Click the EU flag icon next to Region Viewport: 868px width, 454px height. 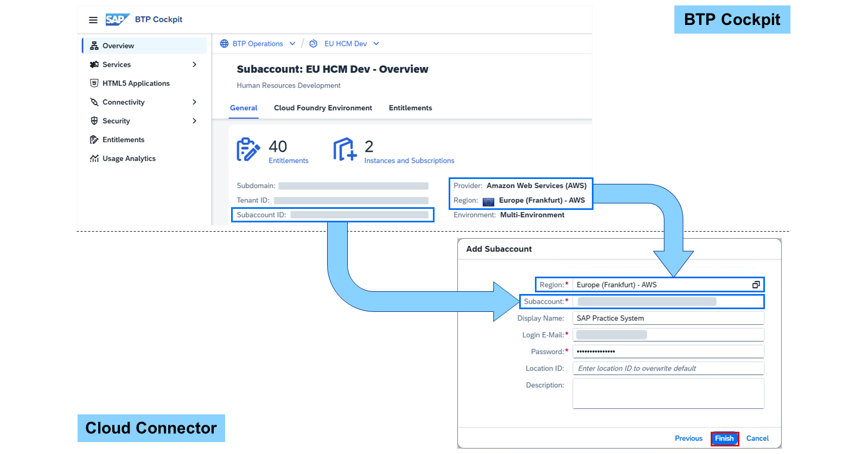[488, 201]
